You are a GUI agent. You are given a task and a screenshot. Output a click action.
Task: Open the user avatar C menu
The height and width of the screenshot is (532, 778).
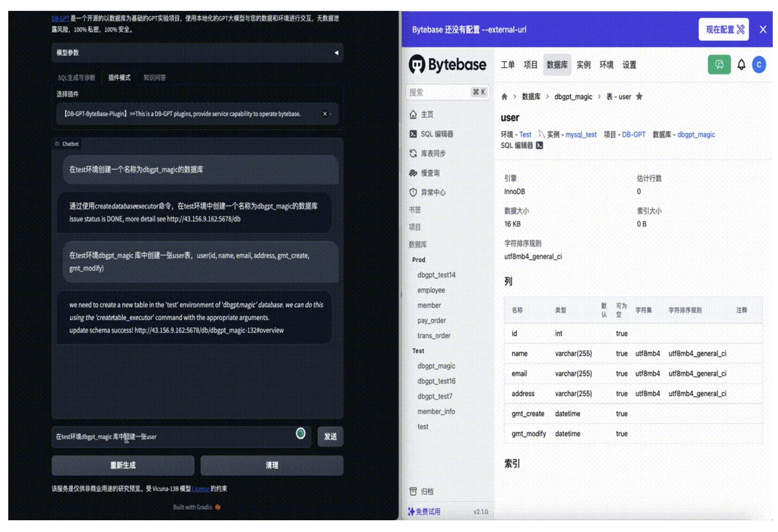pyautogui.click(x=759, y=64)
